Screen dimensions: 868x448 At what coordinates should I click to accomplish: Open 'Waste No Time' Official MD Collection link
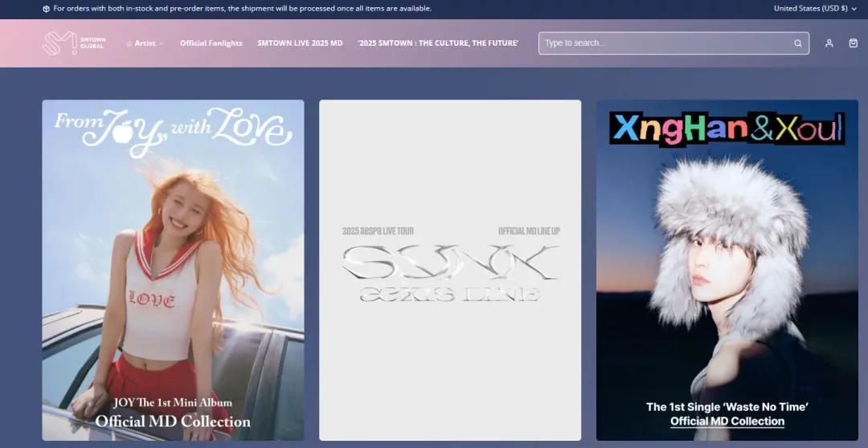(727, 422)
